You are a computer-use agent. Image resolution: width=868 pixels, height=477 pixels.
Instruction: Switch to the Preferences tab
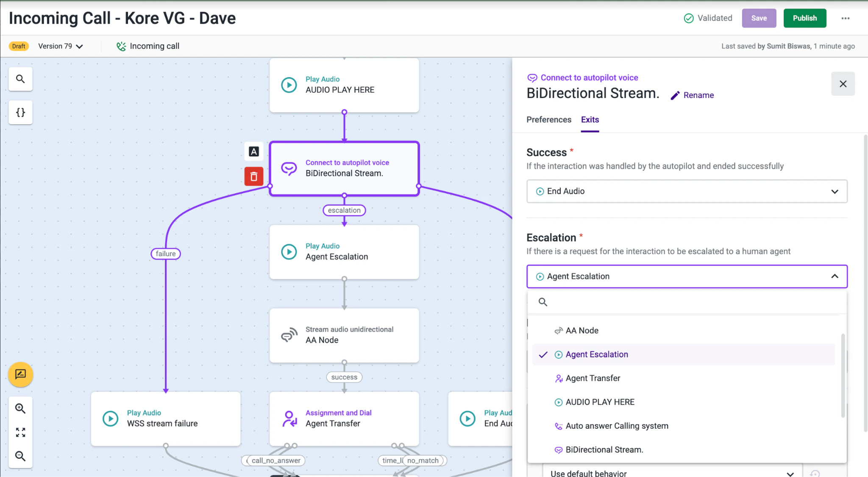[x=548, y=120]
